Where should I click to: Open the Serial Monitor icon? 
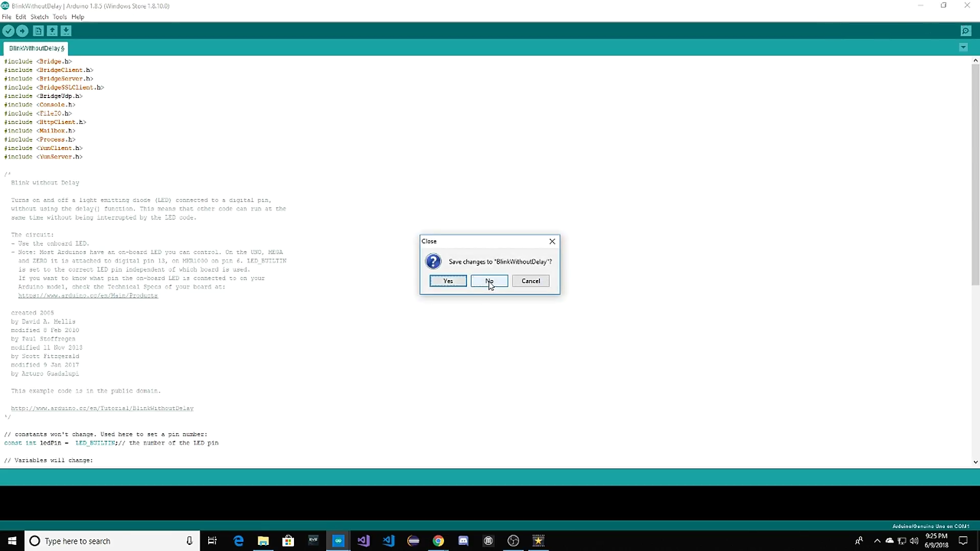966,31
